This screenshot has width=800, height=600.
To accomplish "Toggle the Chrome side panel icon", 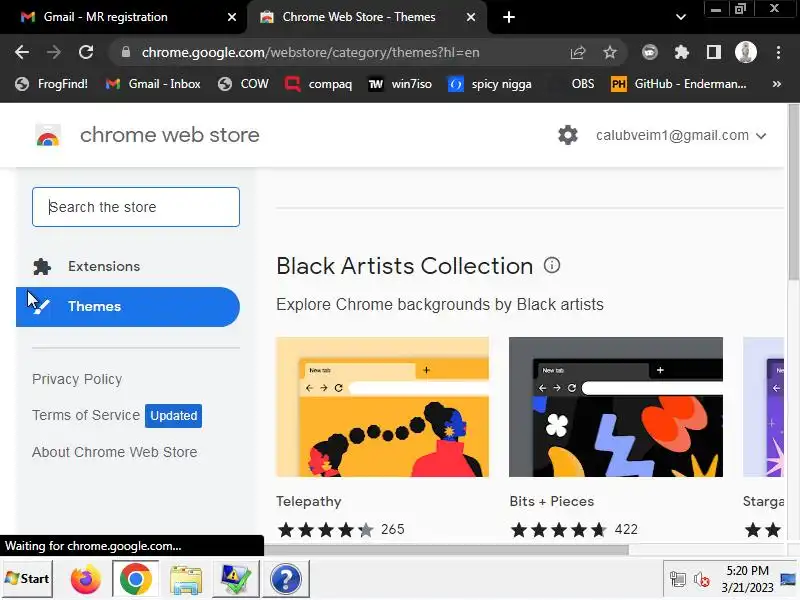I will [714, 52].
